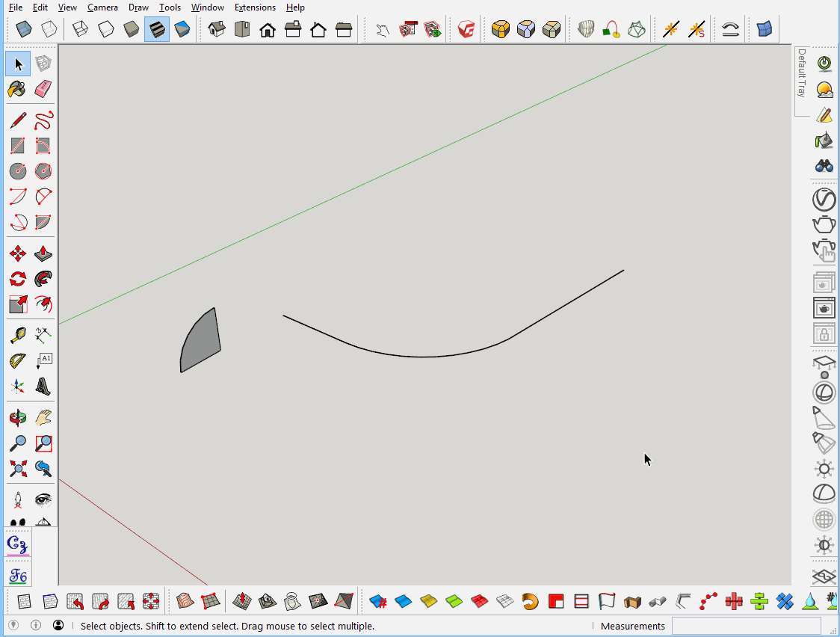Click the geolocation button in the status bar
This screenshot has width=840, height=637.
[13, 626]
